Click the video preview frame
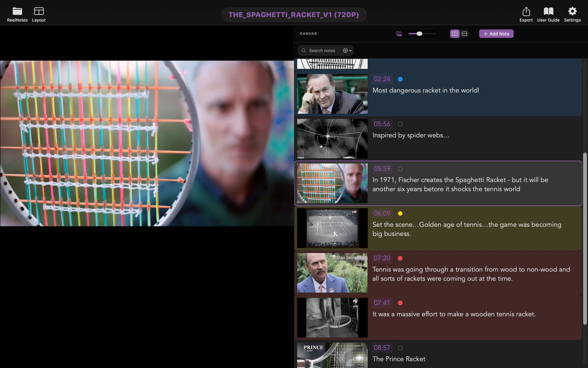The width and height of the screenshot is (588, 368). [x=147, y=143]
